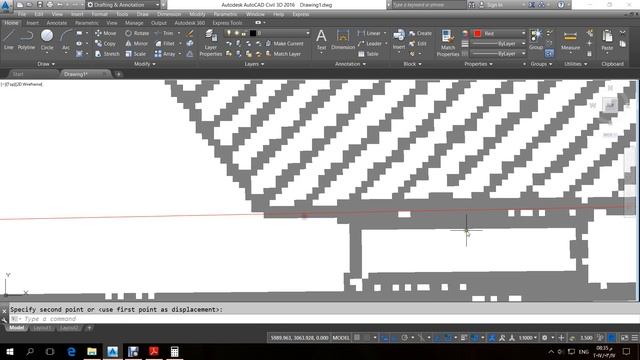Toggle MODEL space in status bar

pos(341,338)
